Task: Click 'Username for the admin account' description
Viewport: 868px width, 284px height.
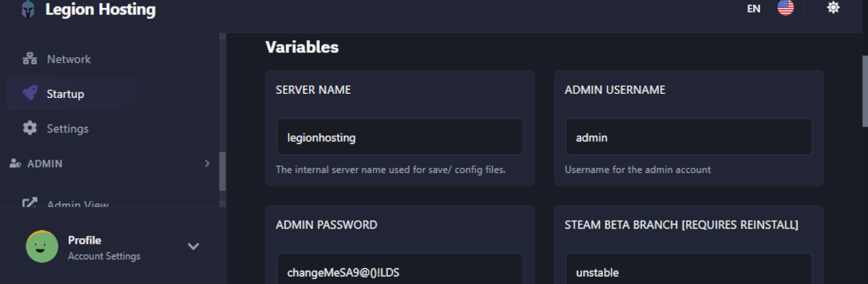Action: [x=638, y=170]
